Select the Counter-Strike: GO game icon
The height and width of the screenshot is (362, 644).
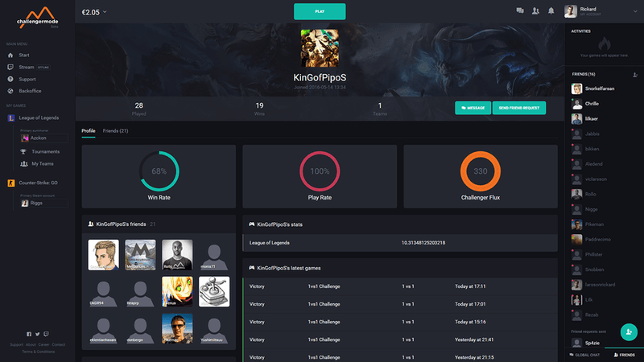click(11, 183)
